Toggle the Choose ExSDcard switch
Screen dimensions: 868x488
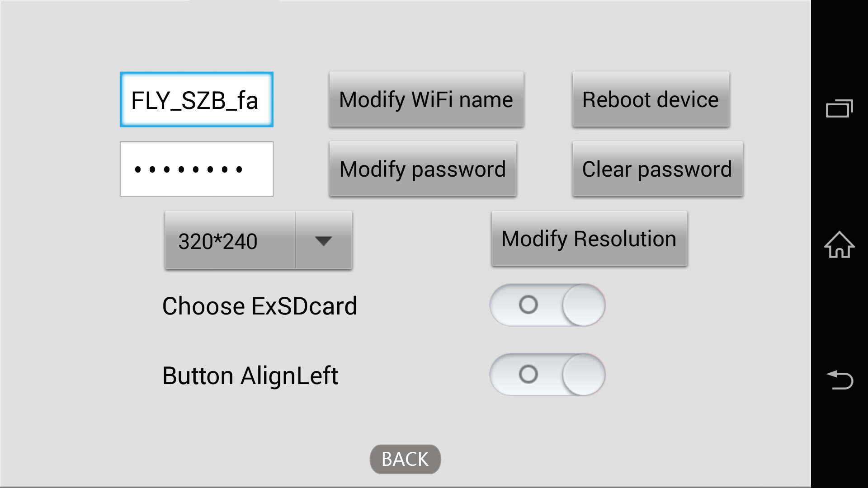click(548, 305)
